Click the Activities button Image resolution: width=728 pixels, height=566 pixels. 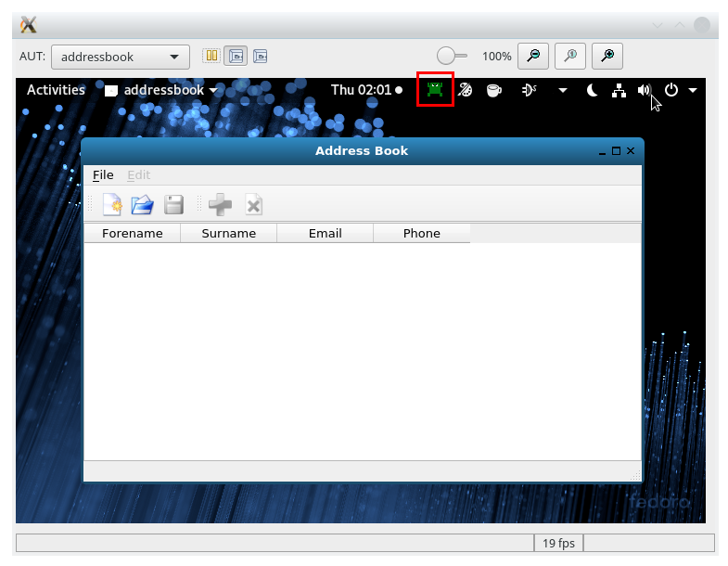pos(56,90)
